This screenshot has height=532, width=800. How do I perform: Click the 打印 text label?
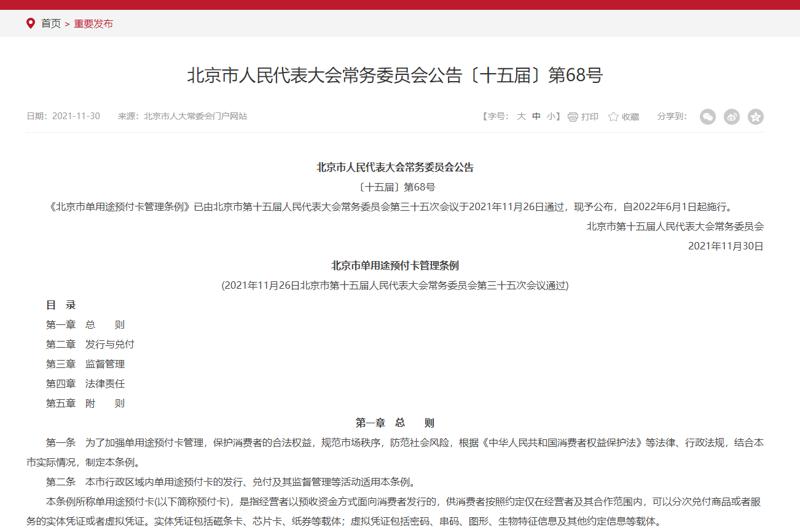[590, 117]
